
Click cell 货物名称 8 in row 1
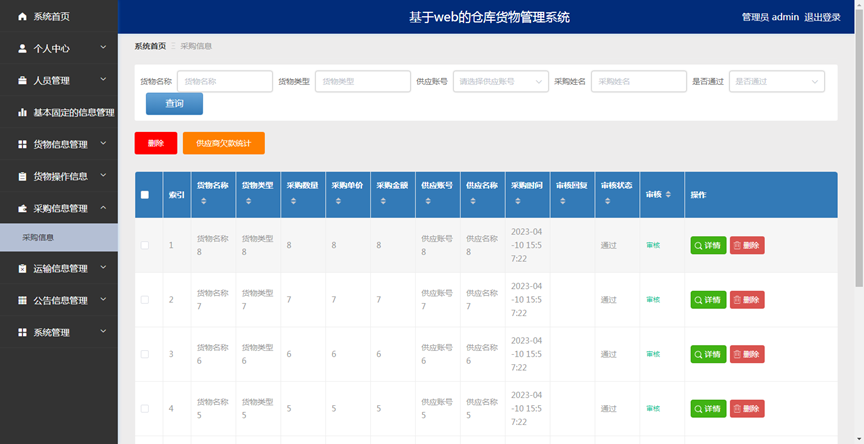coord(213,245)
